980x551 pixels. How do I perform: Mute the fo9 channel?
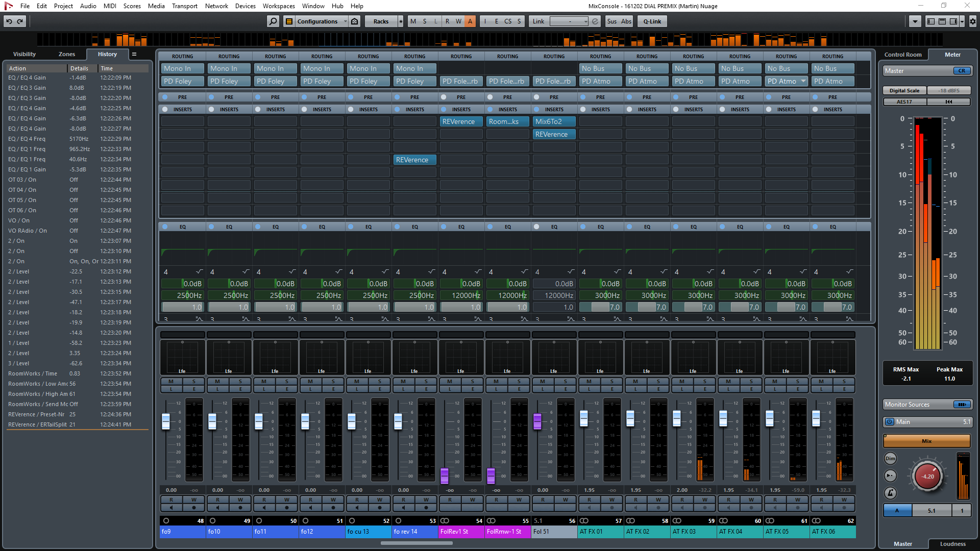[x=171, y=381]
